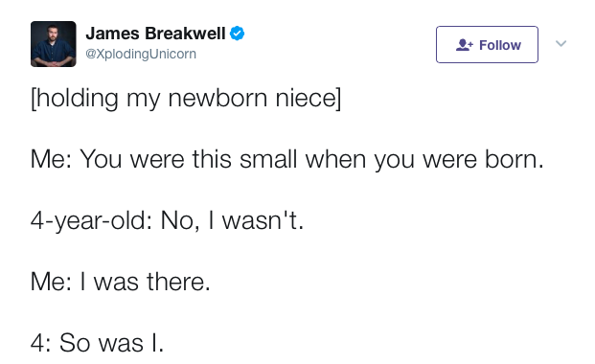Image resolution: width=595 pixels, height=364 pixels.
Task: Click the blue verified badge icon
Action: tap(238, 34)
